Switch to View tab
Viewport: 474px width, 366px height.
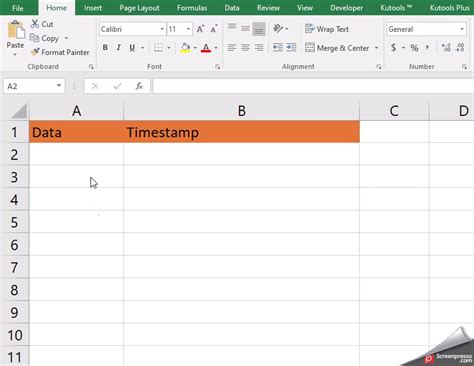(305, 8)
